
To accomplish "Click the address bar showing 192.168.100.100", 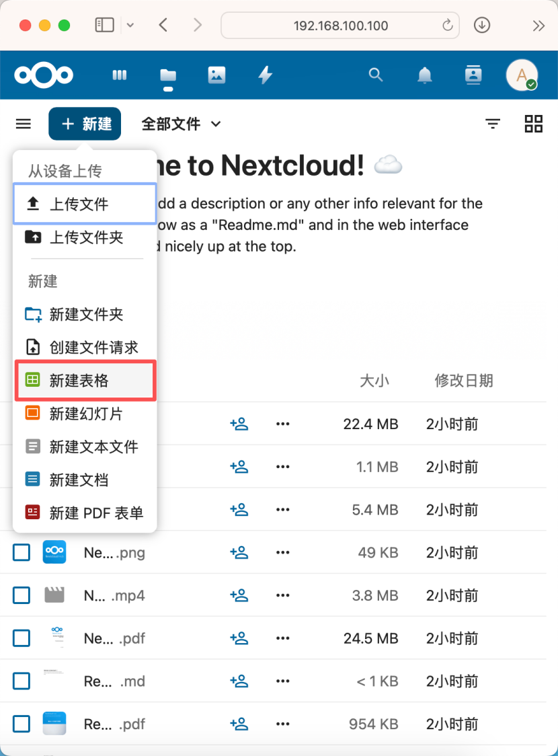I will [x=340, y=25].
